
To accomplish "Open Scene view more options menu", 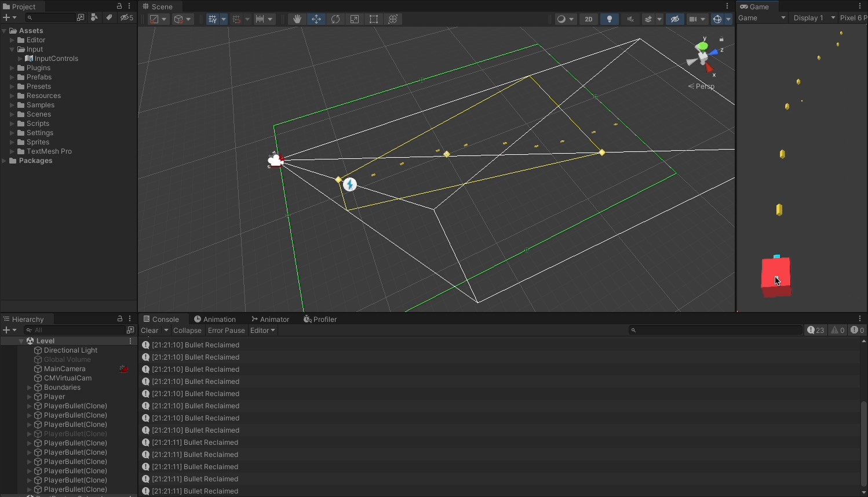I will click(x=727, y=6).
